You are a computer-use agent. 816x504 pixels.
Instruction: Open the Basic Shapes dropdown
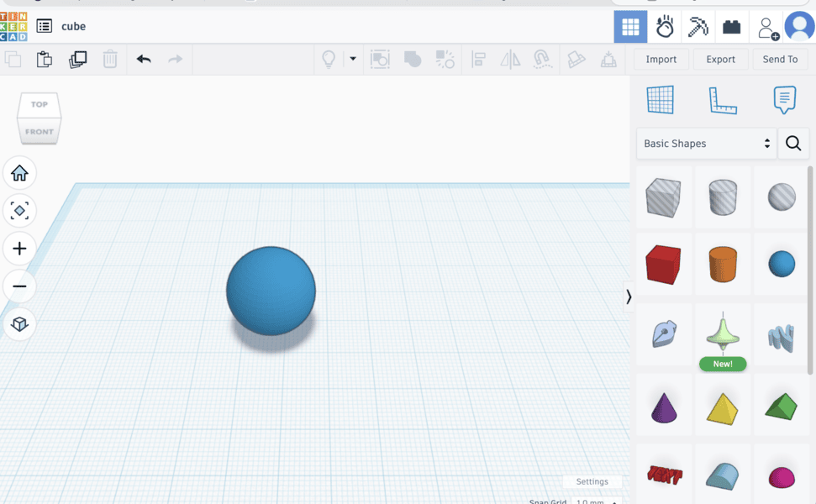point(706,144)
